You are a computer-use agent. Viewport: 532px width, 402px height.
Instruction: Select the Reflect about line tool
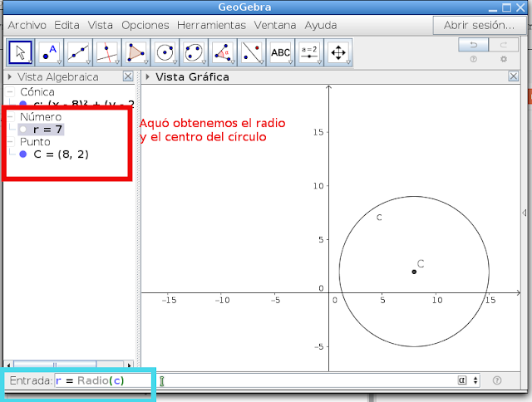tap(251, 52)
